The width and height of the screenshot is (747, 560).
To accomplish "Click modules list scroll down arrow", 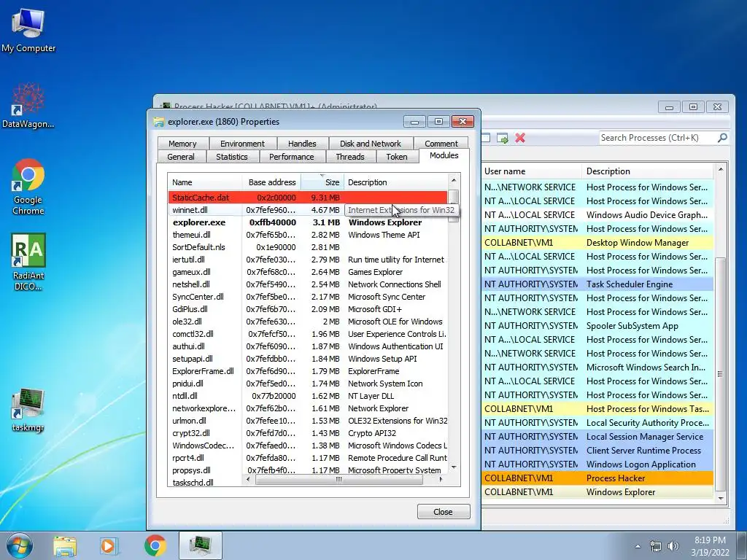I will 454,467.
